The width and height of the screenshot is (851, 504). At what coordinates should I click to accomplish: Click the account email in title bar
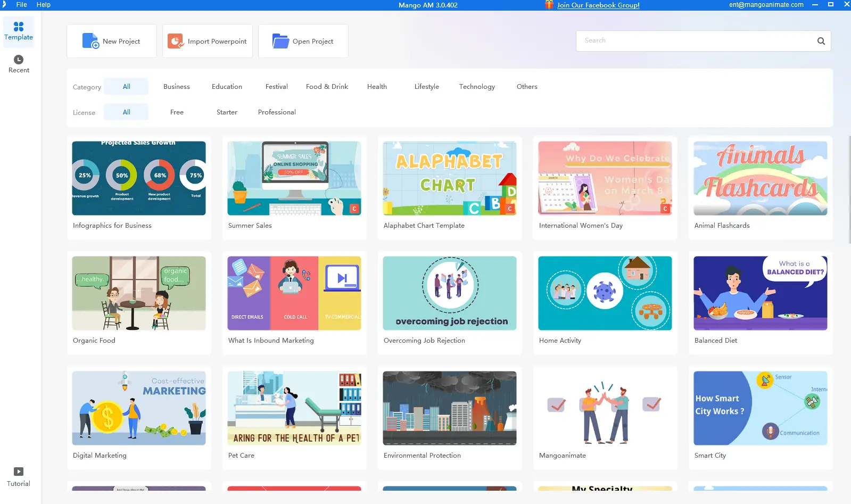(x=766, y=5)
